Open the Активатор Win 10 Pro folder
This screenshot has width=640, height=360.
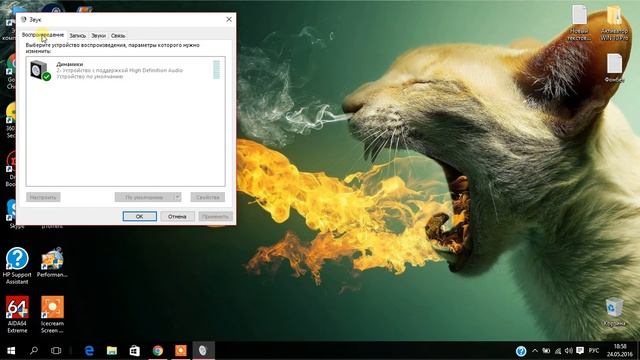(x=614, y=23)
